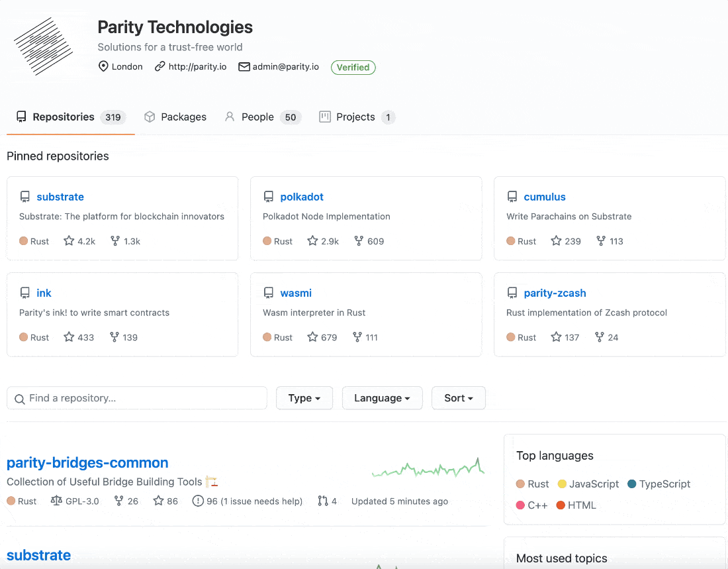Click the parity-bridges-common activity sparkline graph
The height and width of the screenshot is (569, 728).
point(428,468)
